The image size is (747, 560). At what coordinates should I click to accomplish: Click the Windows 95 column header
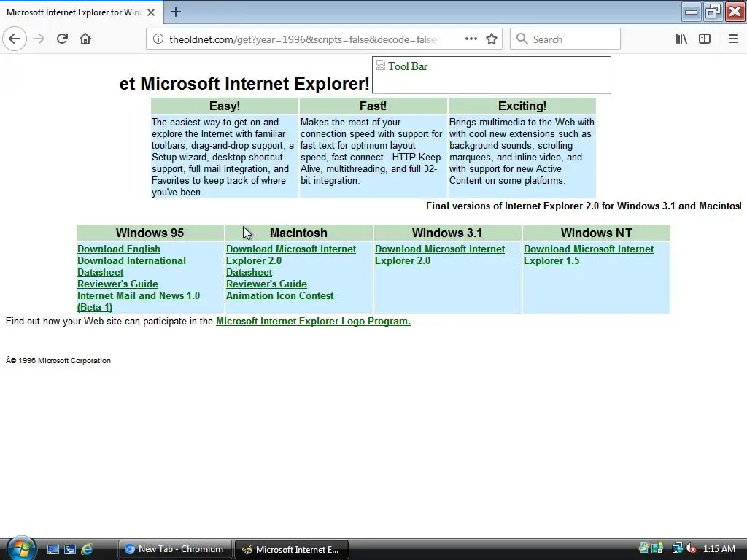click(150, 233)
